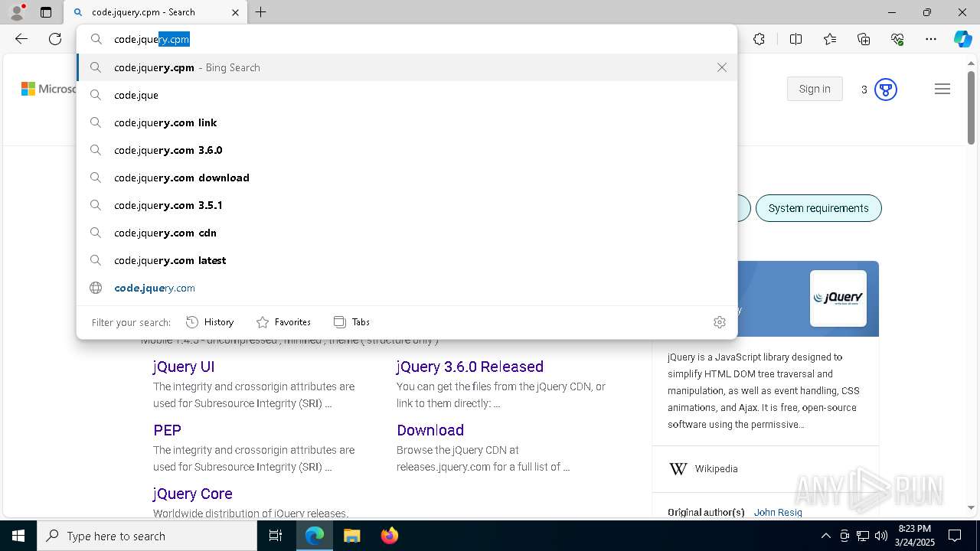This screenshot has height=551, width=980.
Task: Click the Sign in button
Action: (815, 89)
